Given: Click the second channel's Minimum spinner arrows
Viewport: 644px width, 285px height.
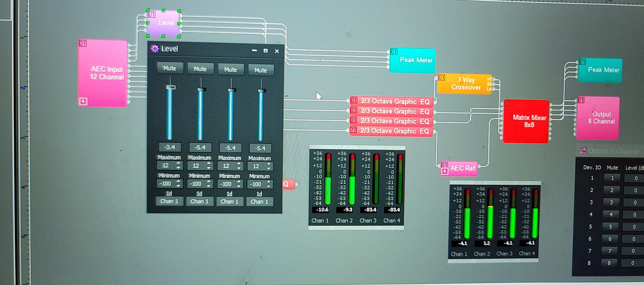Looking at the screenshot, I should click(209, 184).
